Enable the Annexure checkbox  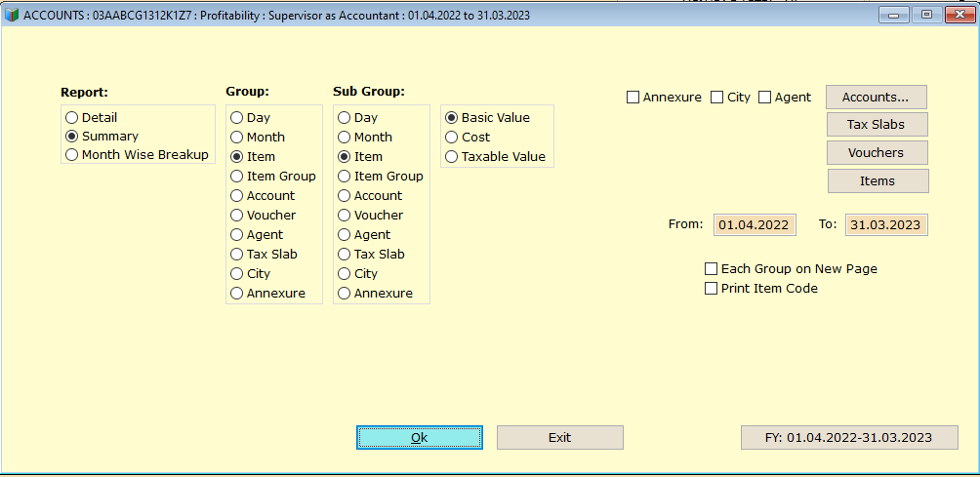[664, 98]
